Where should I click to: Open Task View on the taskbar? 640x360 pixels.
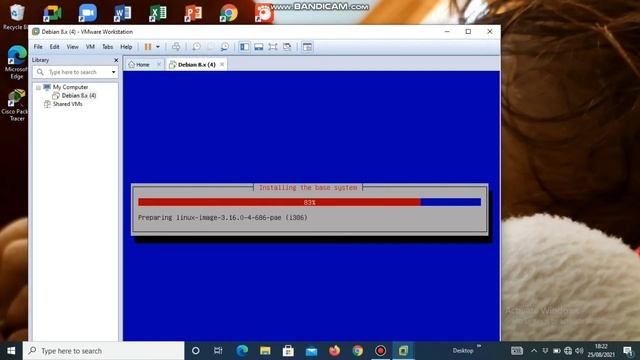[218, 351]
